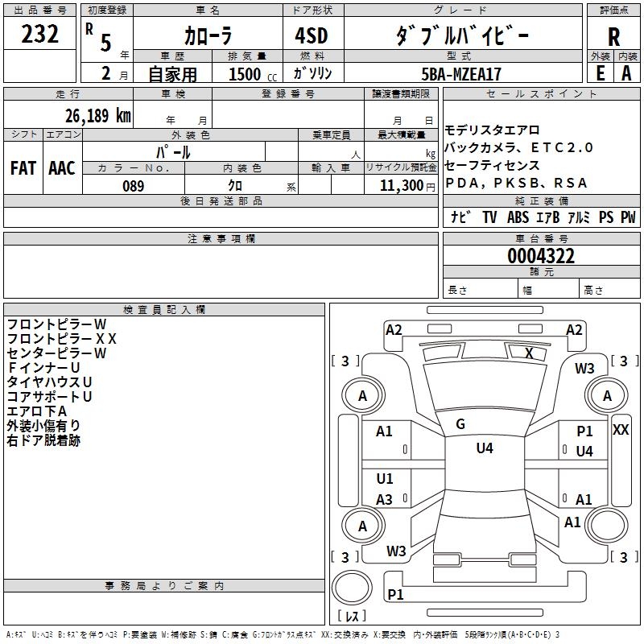Click the recycle deposit 11,300 yen cell
The width and height of the screenshot is (644, 644).
401,185
